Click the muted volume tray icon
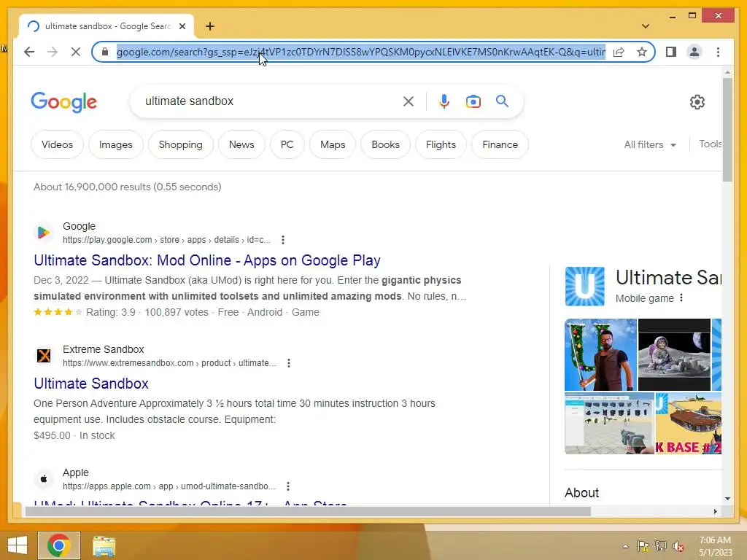 678,546
